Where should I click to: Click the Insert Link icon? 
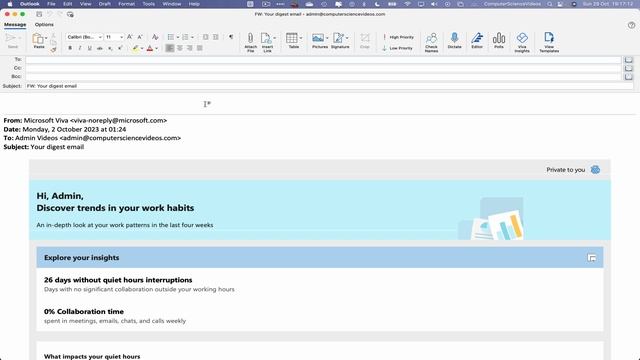pos(266,38)
